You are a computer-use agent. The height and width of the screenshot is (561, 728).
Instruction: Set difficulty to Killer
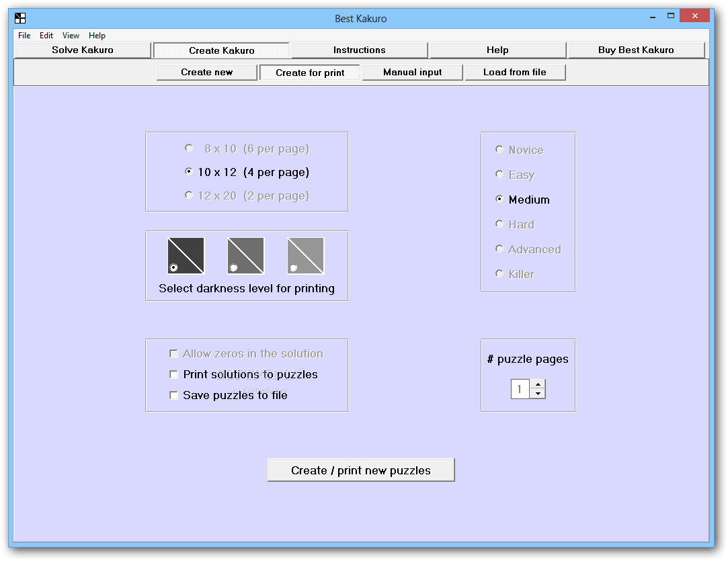pyautogui.click(x=514, y=274)
